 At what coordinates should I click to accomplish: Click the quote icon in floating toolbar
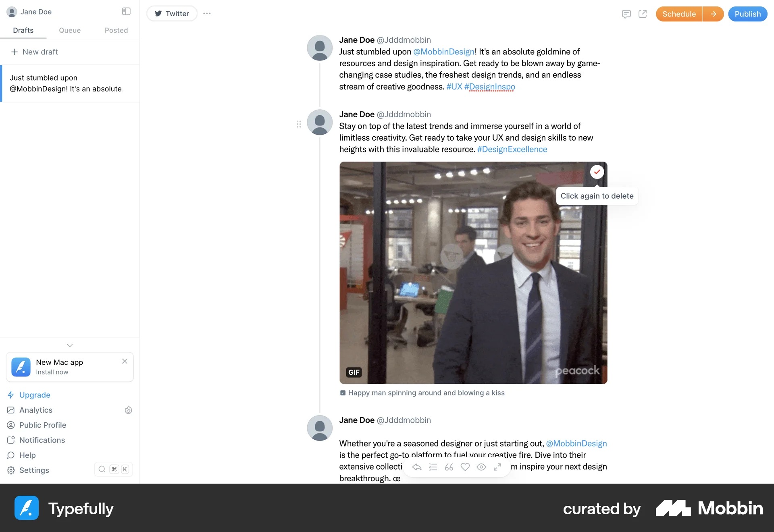click(449, 467)
